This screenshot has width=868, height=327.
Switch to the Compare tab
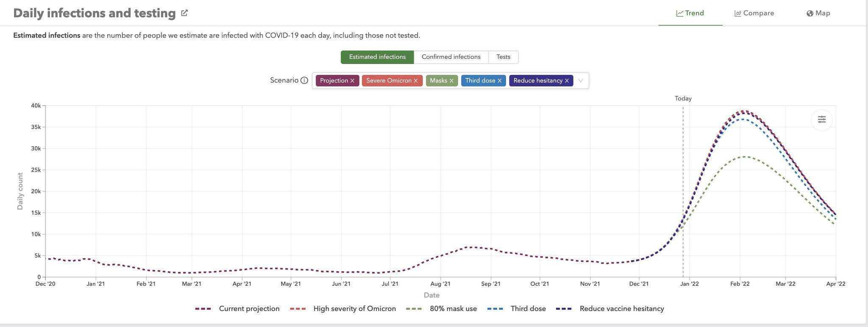pyautogui.click(x=754, y=13)
